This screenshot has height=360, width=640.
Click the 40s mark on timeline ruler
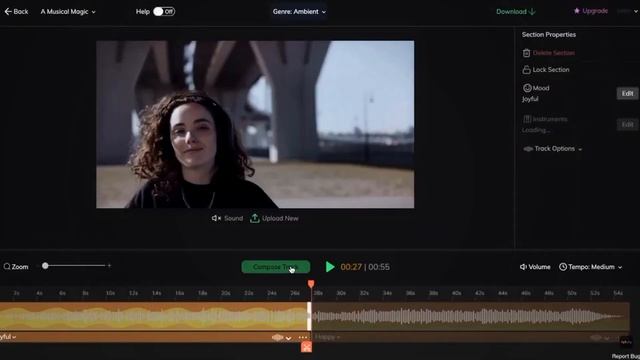pyautogui.click(x=456, y=293)
